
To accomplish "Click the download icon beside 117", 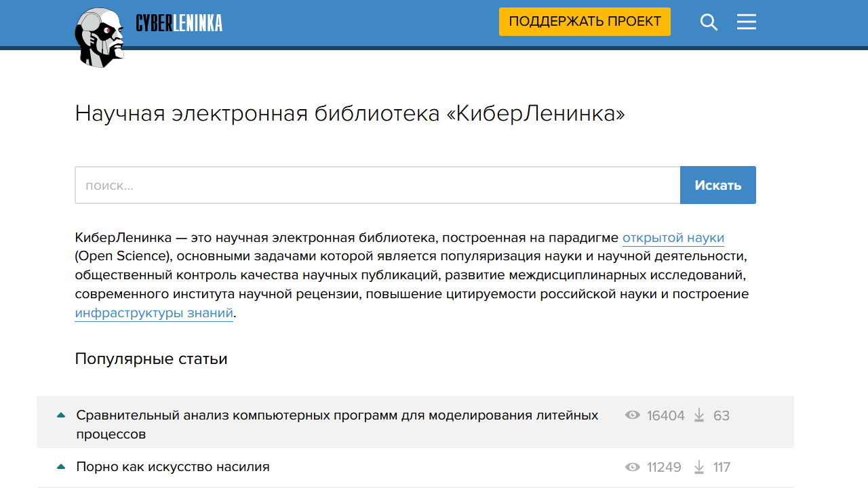I will 698,466.
